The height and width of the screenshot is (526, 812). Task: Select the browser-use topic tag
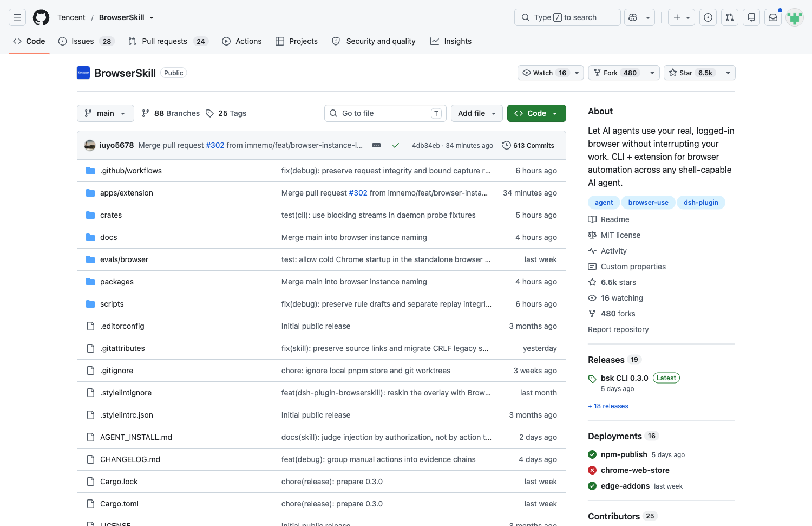[x=649, y=203]
